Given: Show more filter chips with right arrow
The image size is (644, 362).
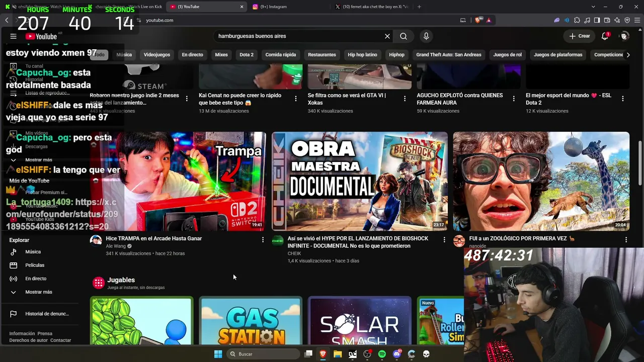Looking at the screenshot, I should coord(628,55).
